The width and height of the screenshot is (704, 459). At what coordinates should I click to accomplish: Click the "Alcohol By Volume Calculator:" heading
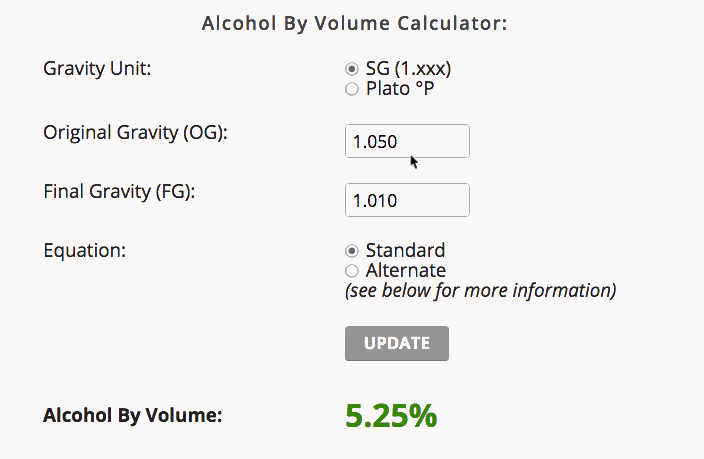[355, 23]
